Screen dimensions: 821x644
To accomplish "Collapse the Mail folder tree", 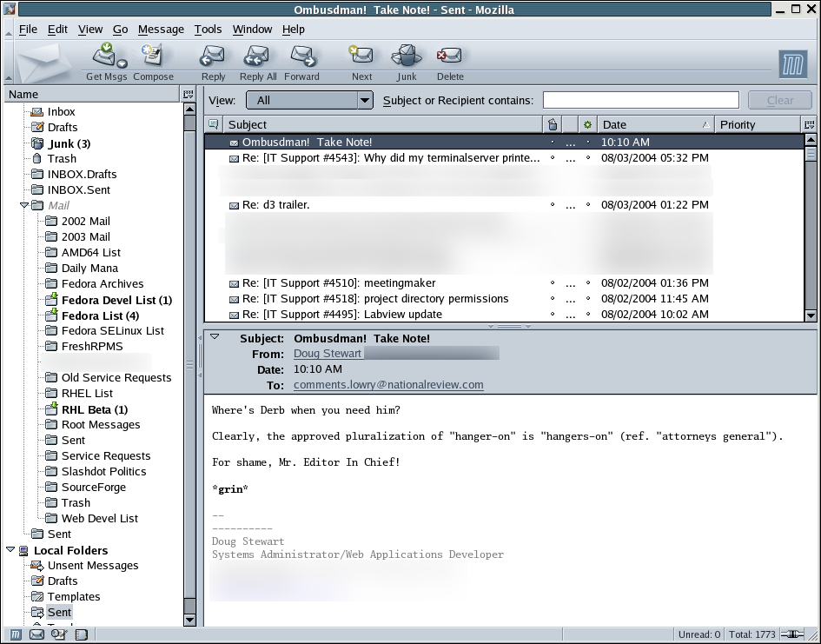I will [24, 206].
